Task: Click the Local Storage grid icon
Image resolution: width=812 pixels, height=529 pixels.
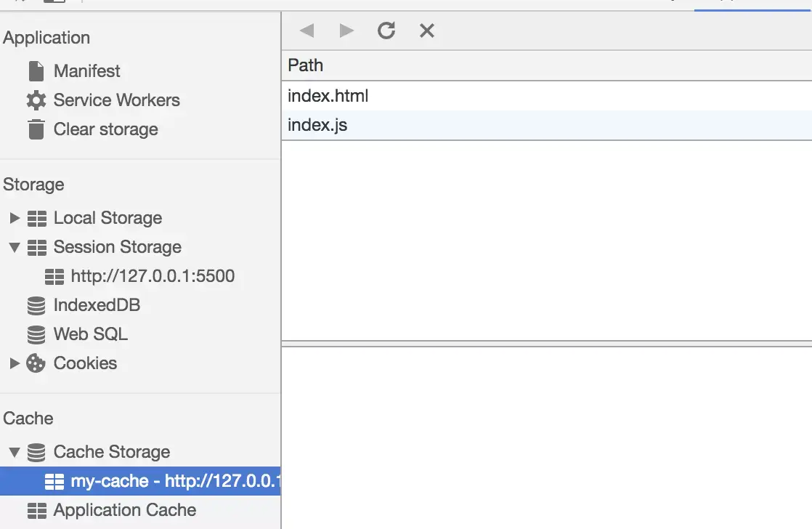Action: (37, 219)
